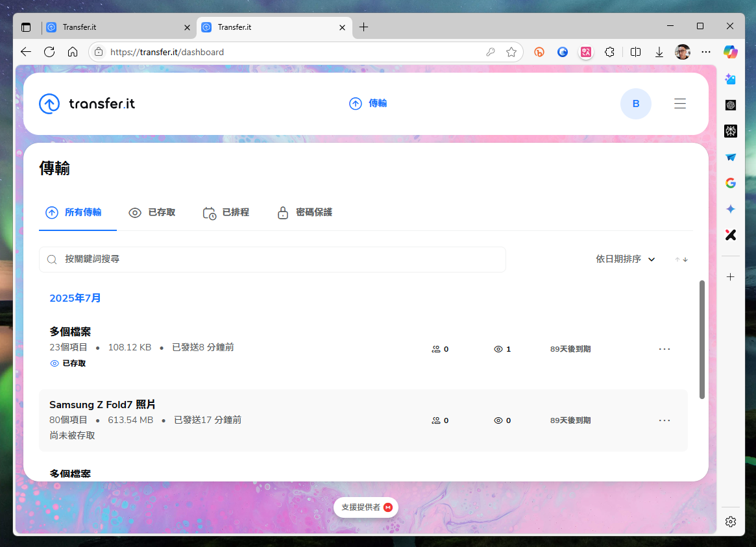Click the 傳輸 button in header
Image resolution: width=756 pixels, height=547 pixels.
tap(368, 104)
